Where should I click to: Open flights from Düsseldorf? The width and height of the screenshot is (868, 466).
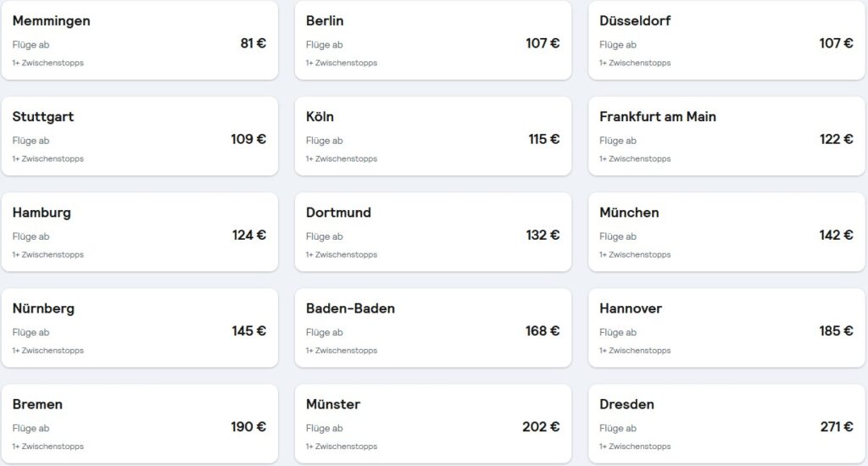click(726, 41)
